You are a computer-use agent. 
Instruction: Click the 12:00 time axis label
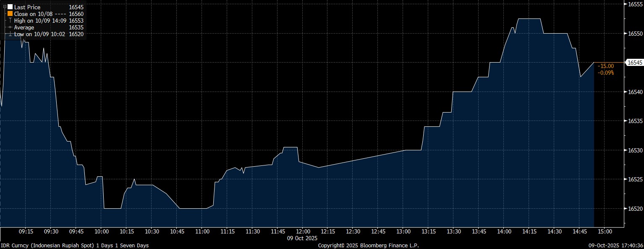click(303, 231)
